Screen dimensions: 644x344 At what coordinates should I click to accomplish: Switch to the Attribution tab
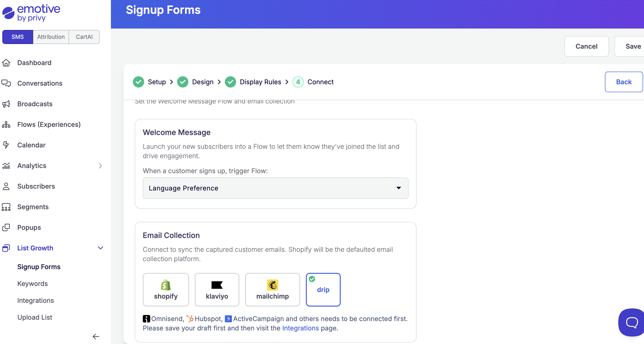(x=51, y=37)
